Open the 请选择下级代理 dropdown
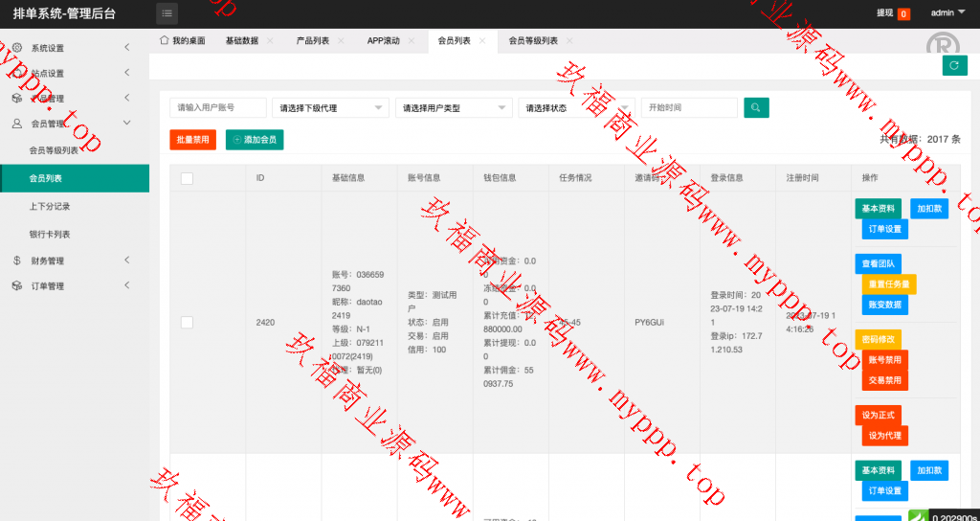 pos(329,108)
